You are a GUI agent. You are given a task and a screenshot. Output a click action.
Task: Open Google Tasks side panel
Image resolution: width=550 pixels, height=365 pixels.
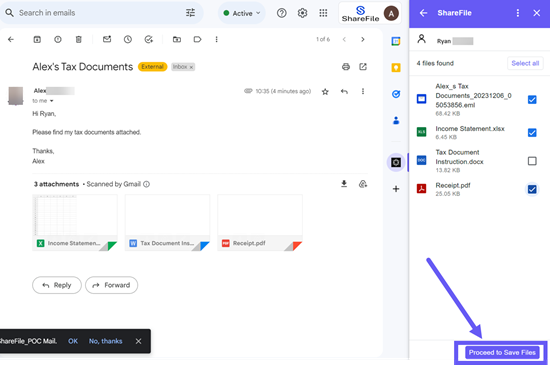[x=396, y=94]
